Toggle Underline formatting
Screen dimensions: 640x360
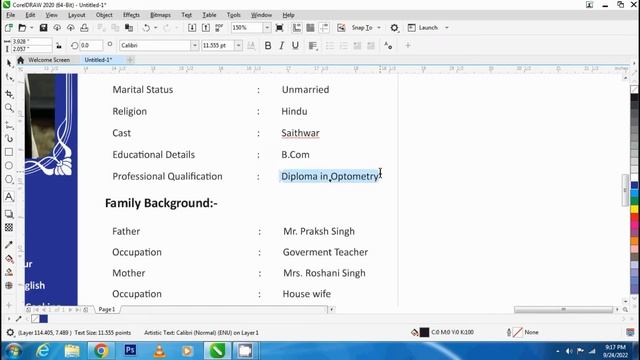pos(295,46)
